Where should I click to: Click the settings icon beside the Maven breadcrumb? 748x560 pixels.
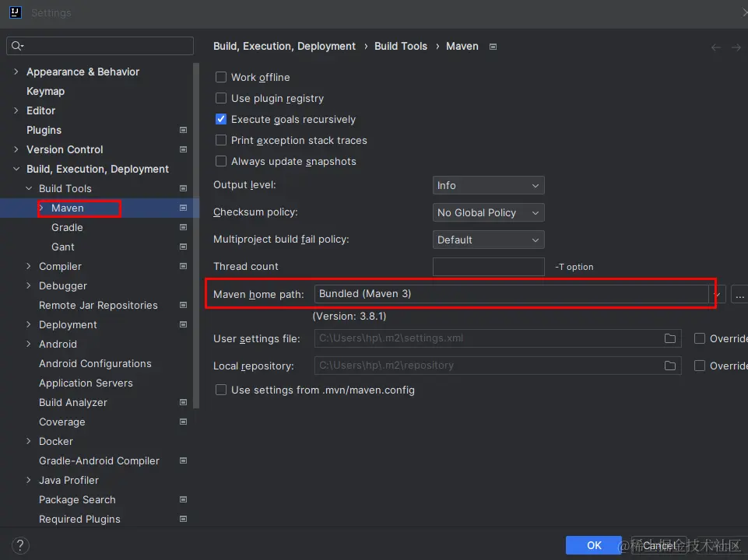click(493, 47)
